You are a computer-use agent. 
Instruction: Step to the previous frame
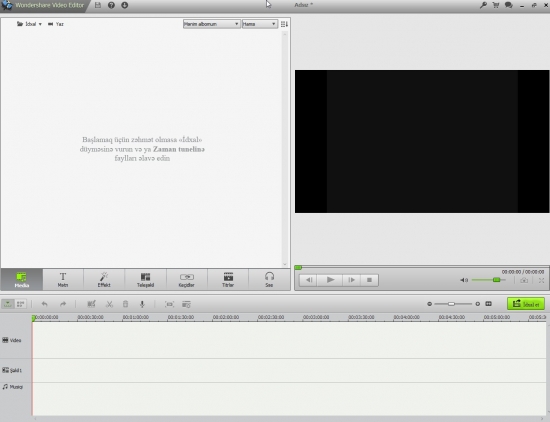point(309,280)
